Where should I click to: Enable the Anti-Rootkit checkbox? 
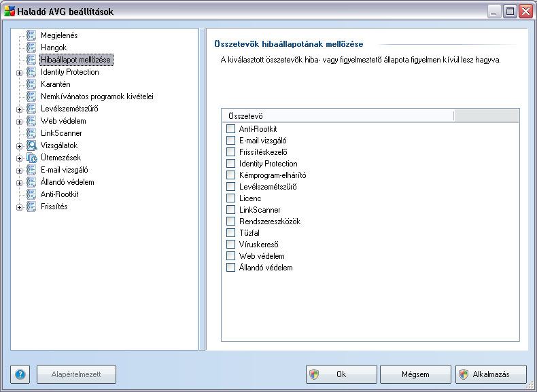coord(231,128)
